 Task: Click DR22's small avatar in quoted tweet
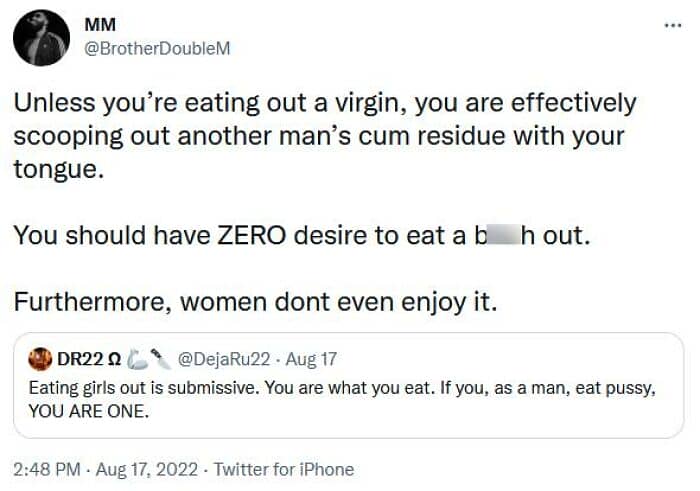[40, 359]
